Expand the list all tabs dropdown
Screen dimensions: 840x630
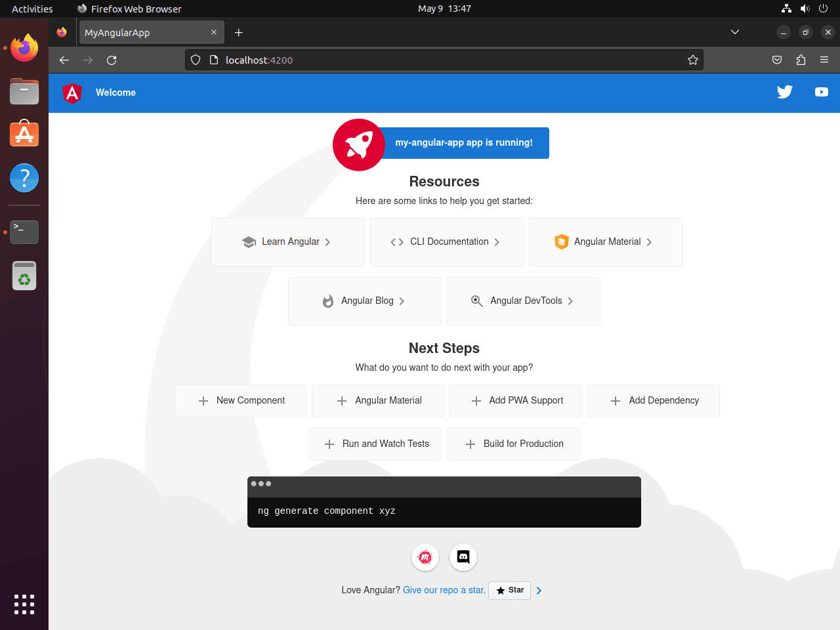click(735, 32)
